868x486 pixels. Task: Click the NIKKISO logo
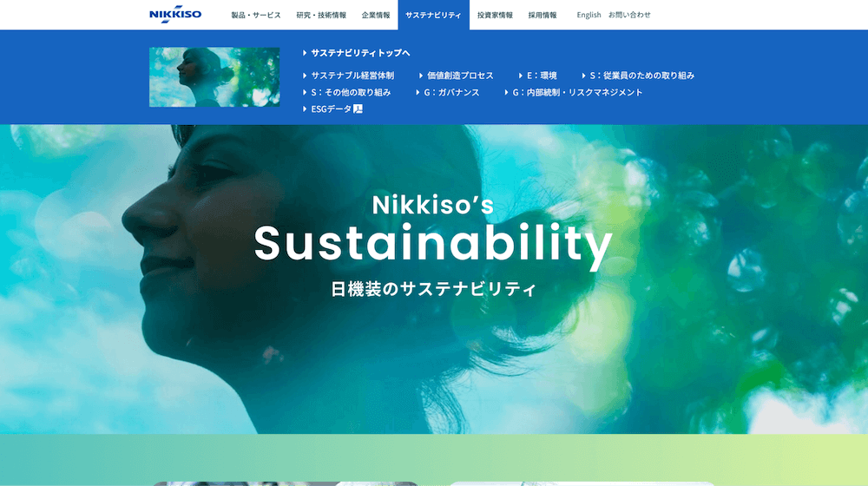click(x=175, y=14)
